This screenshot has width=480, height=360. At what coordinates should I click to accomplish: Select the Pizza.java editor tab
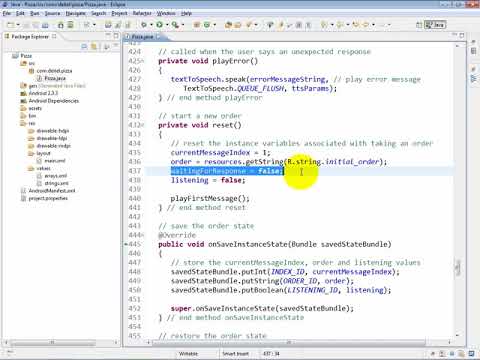click(x=142, y=37)
